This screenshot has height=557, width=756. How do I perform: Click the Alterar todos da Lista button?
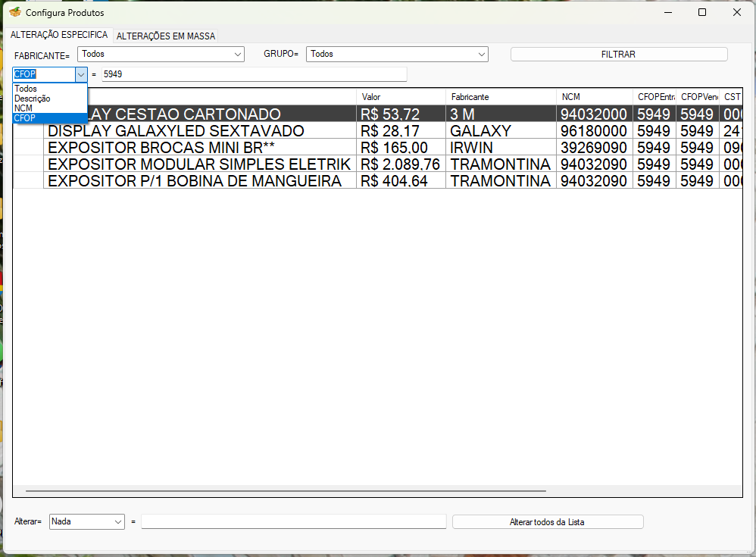[548, 522]
